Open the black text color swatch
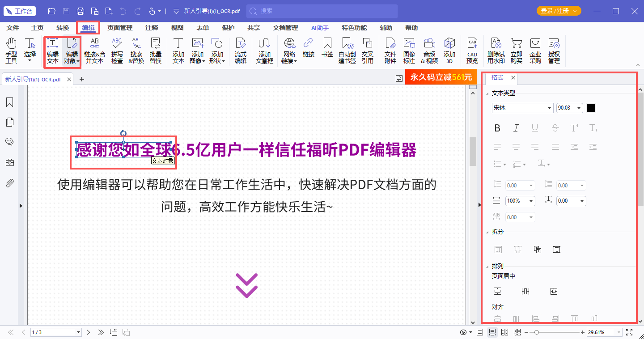 [591, 108]
